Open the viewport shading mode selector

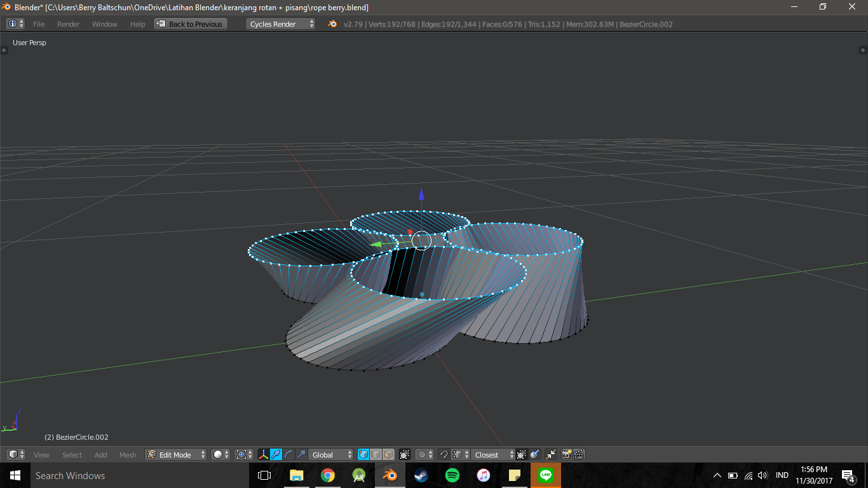pos(220,454)
